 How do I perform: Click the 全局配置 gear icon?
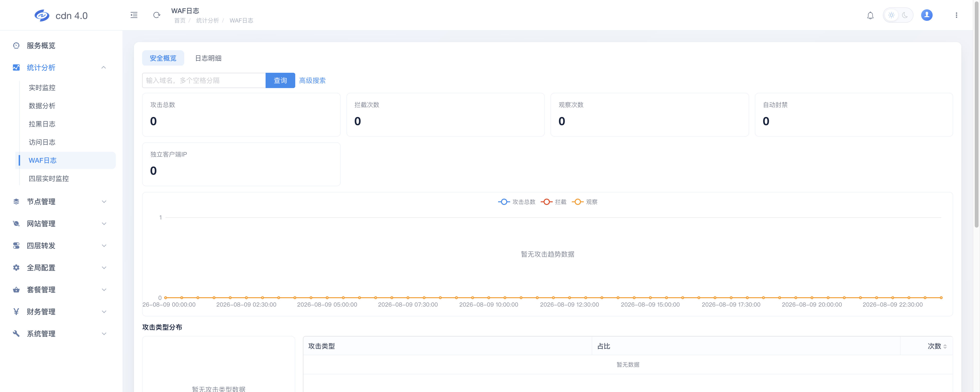(x=16, y=268)
